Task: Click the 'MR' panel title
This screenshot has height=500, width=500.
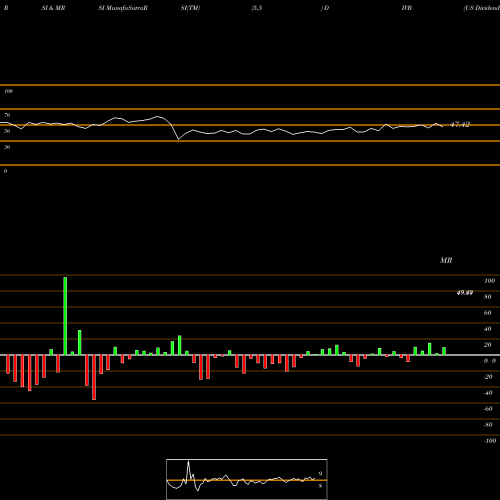Action: click(x=446, y=260)
